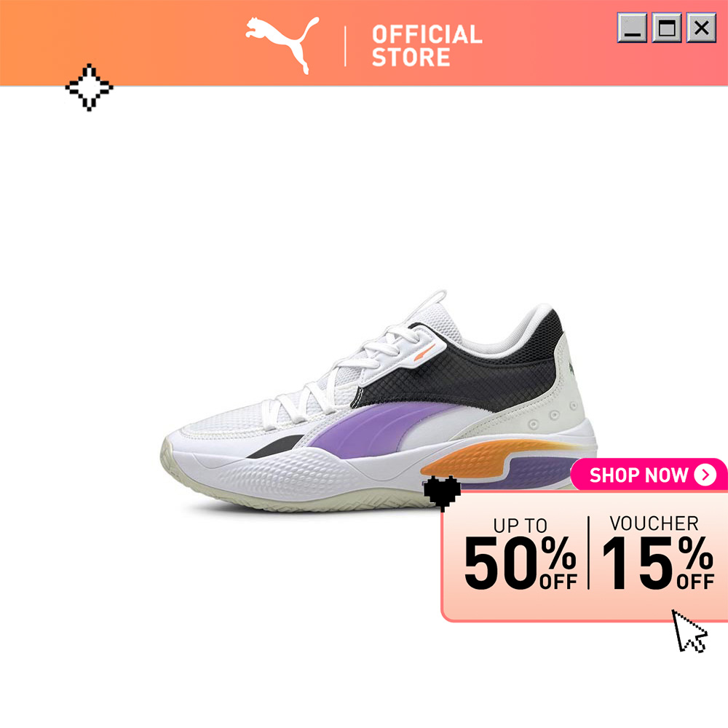
Task: Click the cream outsole of the sneaker
Action: click(x=297, y=496)
